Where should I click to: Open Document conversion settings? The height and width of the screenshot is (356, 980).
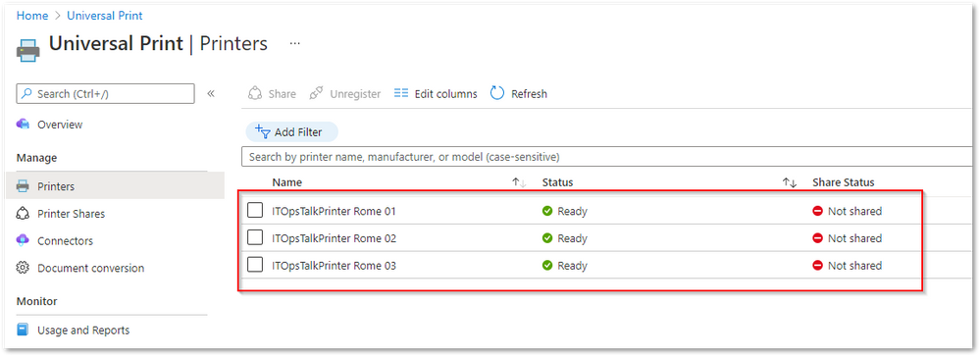coord(90,268)
